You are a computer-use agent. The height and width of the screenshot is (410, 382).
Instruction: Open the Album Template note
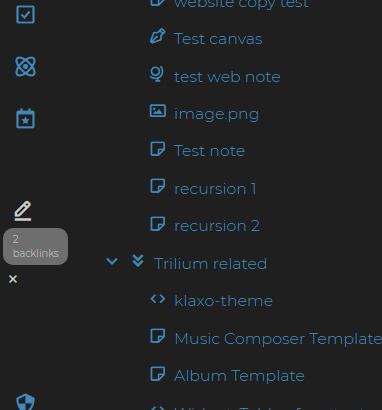pos(239,376)
